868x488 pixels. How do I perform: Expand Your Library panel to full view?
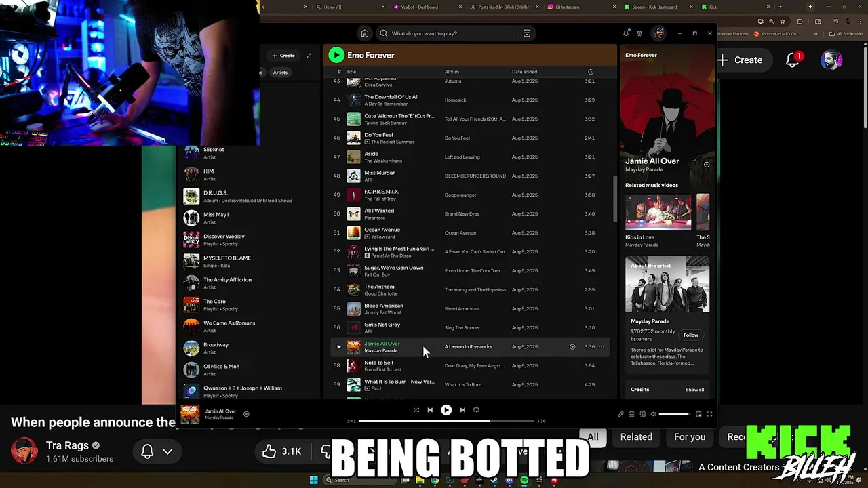click(x=309, y=56)
